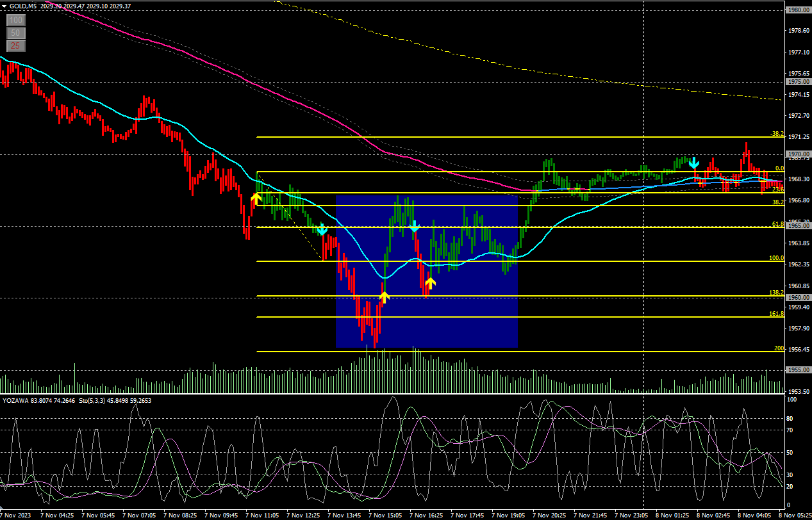Click the 1963.85 price axis value
Screen dimensions: 812x520
799,243
